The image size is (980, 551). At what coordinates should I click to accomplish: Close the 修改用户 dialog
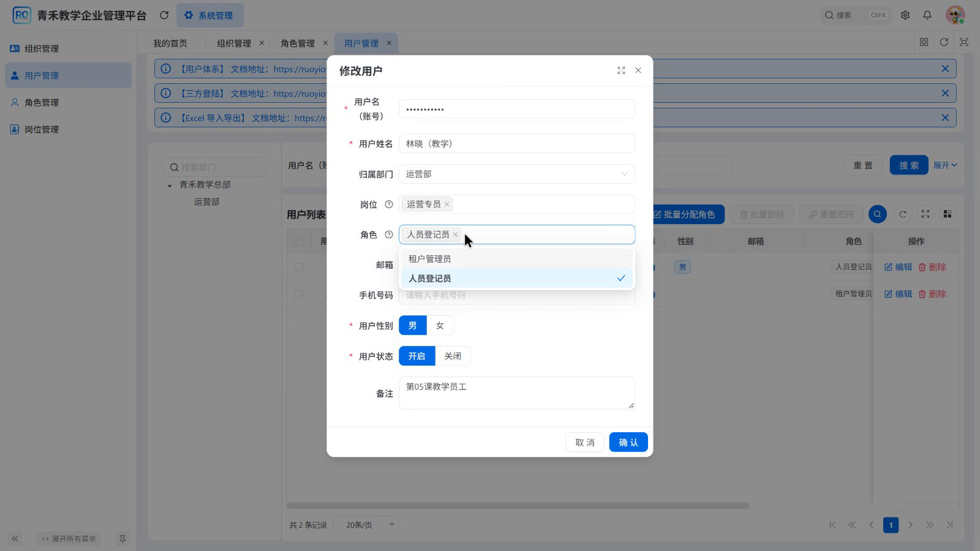pos(638,70)
